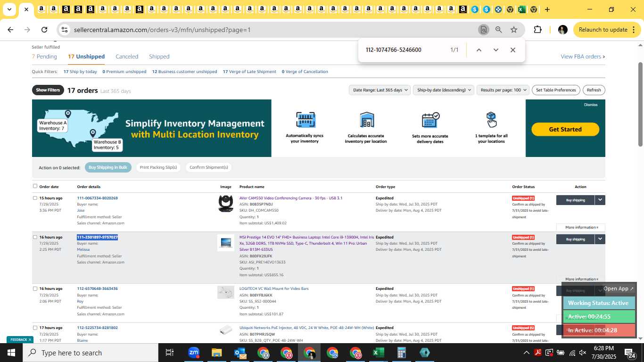
Task: Open Windows Task View
Action: (170, 353)
